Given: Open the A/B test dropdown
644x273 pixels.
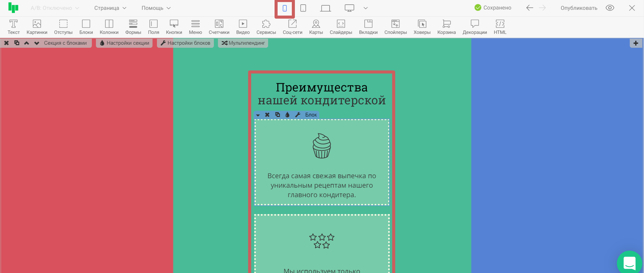Looking at the screenshot, I should point(55,8).
